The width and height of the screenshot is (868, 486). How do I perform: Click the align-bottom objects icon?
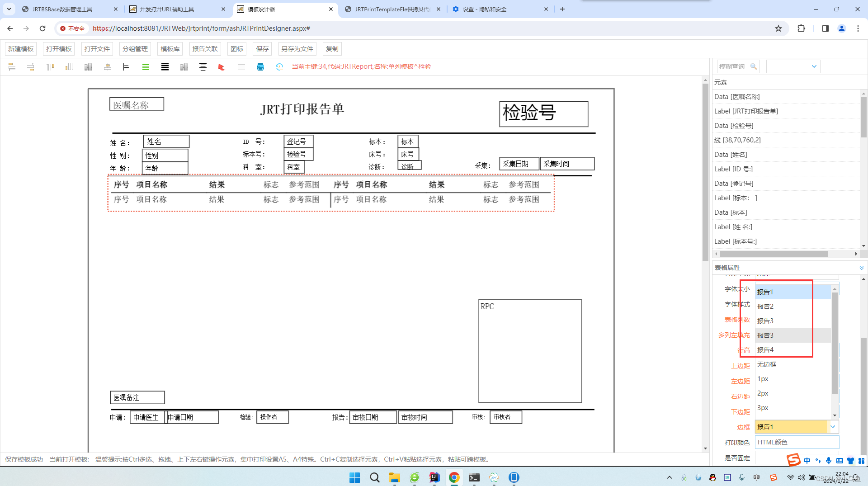click(x=69, y=67)
